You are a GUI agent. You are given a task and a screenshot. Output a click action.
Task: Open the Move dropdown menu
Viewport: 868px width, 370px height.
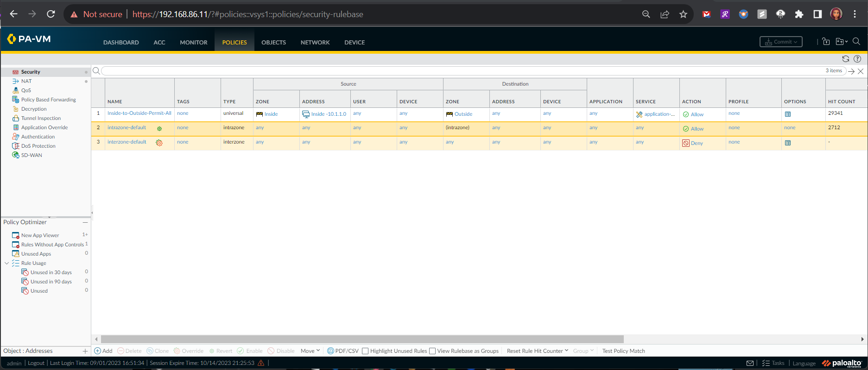pos(310,351)
